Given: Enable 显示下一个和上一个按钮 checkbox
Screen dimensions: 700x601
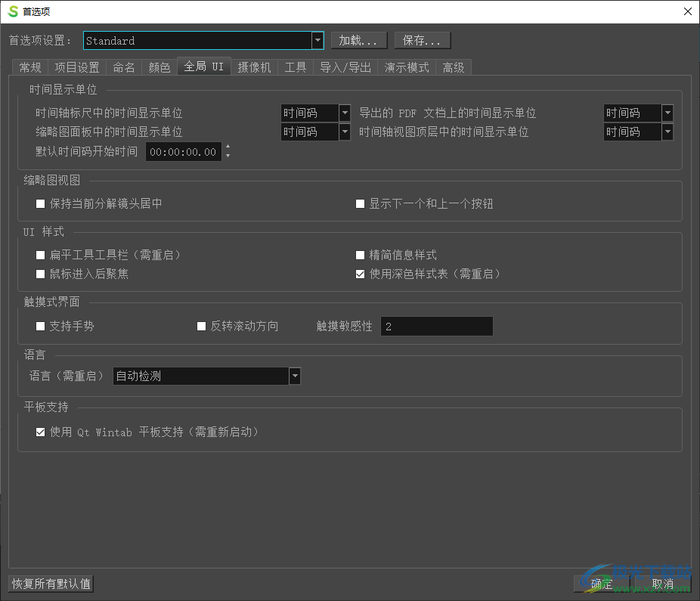Looking at the screenshot, I should pos(361,204).
